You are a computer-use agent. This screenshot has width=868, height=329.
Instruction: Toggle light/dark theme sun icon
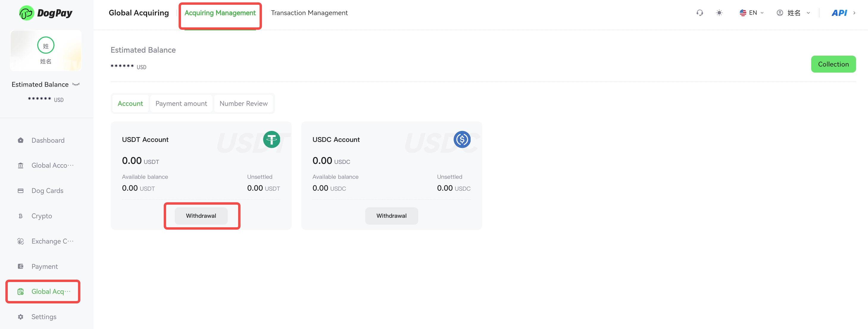click(719, 13)
